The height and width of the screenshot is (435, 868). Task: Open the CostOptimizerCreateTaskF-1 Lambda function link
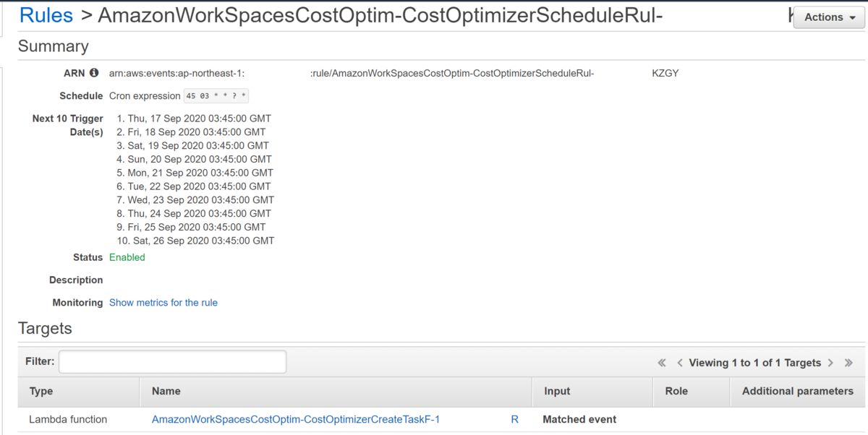click(x=296, y=419)
